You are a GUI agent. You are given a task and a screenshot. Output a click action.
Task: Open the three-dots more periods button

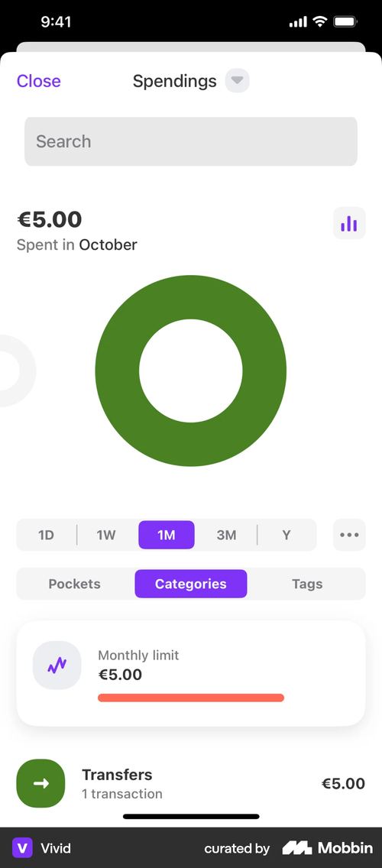[349, 535]
